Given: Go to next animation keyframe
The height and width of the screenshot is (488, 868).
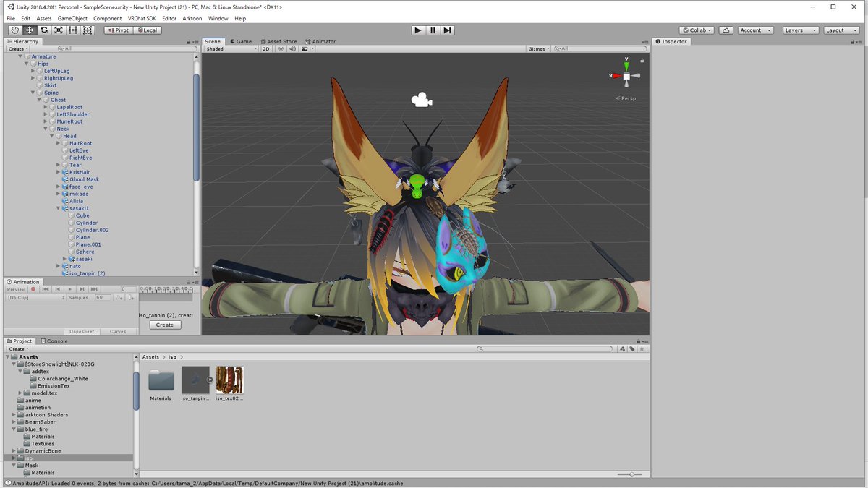Looking at the screenshot, I should click(x=82, y=289).
